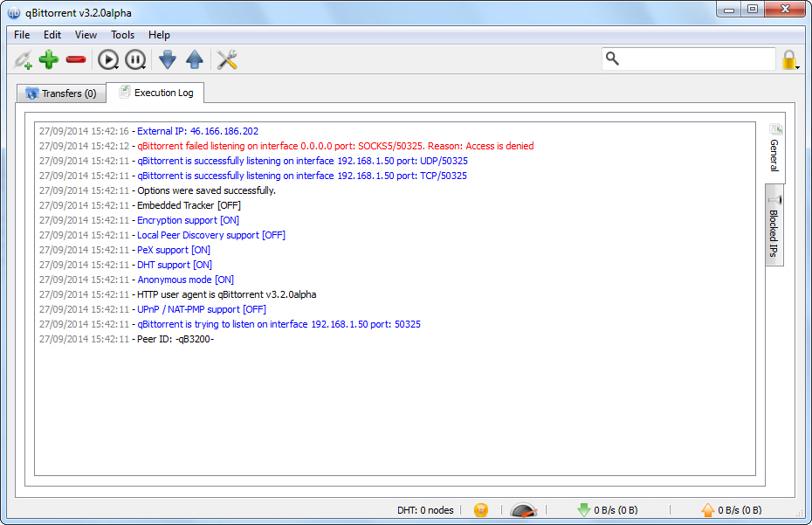This screenshot has width=812, height=525.
Task: Open the Help menu
Action: pyautogui.click(x=159, y=35)
